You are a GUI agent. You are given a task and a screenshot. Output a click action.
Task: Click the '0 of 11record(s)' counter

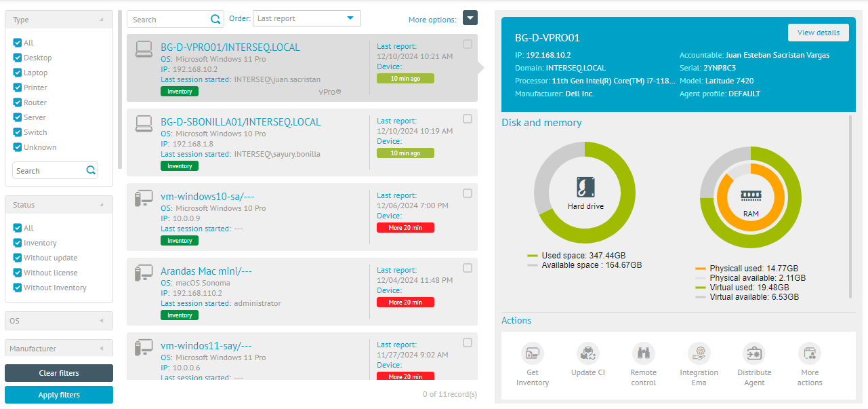[449, 394]
